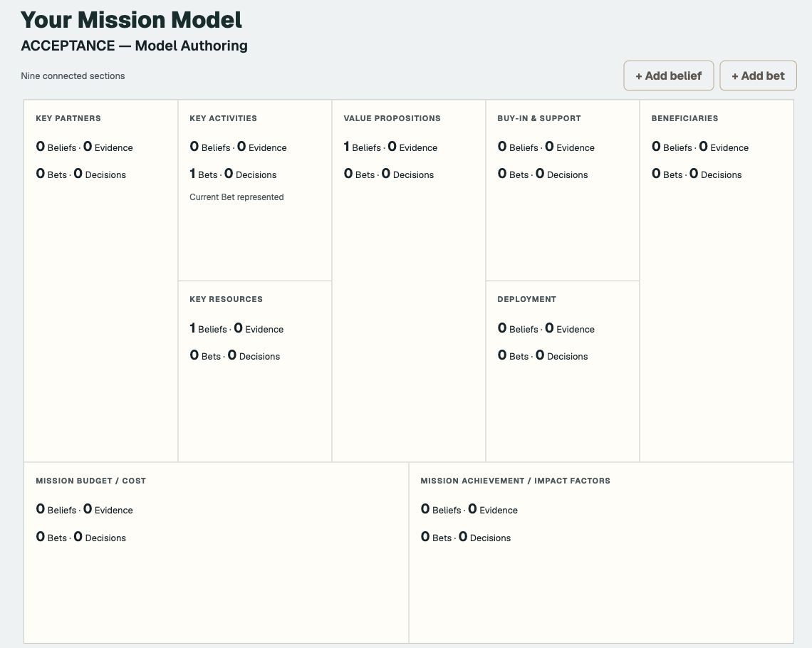Click 'ACCEPTANCE — Model Authoring' subtitle
This screenshot has height=648, width=812.
tap(134, 46)
